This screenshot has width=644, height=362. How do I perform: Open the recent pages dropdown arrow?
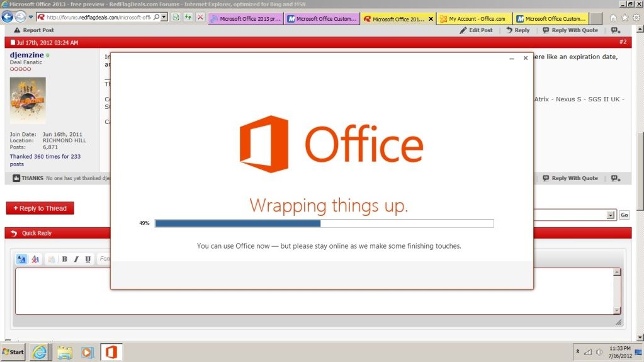tap(30, 17)
